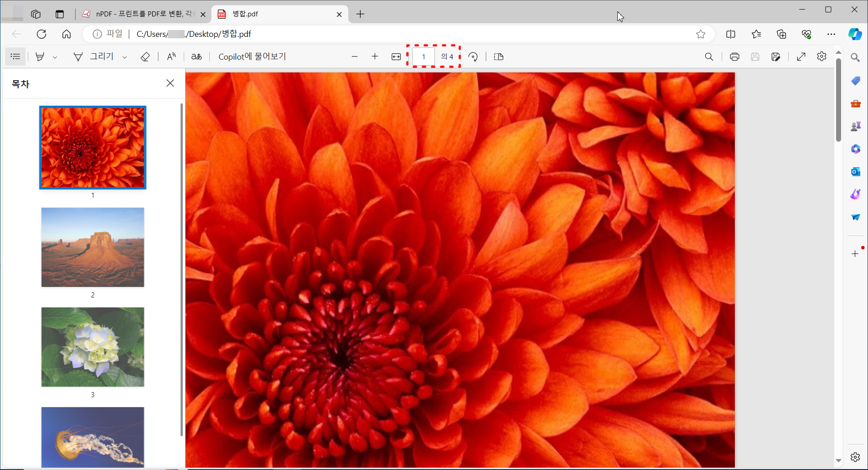Image resolution: width=868 pixels, height=470 pixels.
Task: Close the 병합.pdf tab
Action: click(339, 15)
